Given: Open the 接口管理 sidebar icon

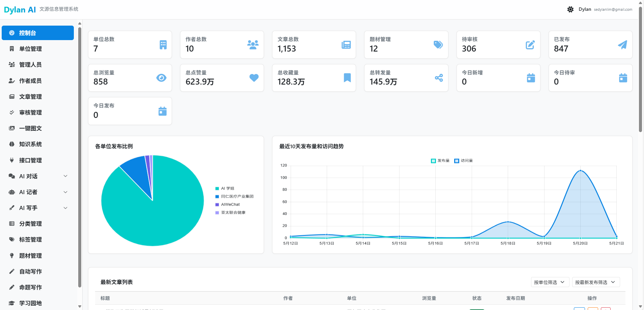Looking at the screenshot, I should click(x=11, y=160).
